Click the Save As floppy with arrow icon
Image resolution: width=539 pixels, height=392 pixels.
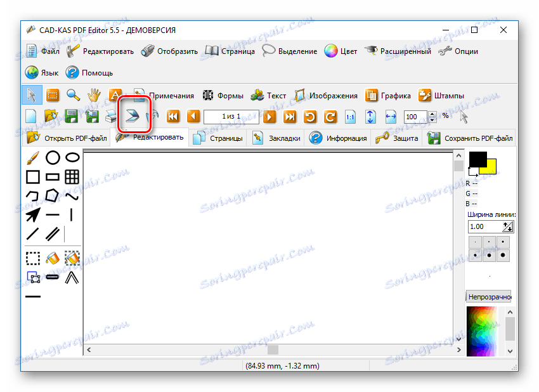point(92,117)
